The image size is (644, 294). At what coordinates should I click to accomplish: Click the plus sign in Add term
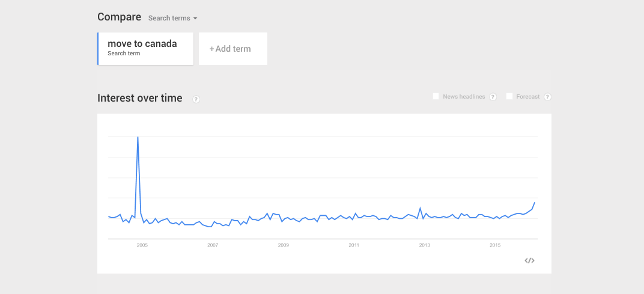[x=211, y=49]
